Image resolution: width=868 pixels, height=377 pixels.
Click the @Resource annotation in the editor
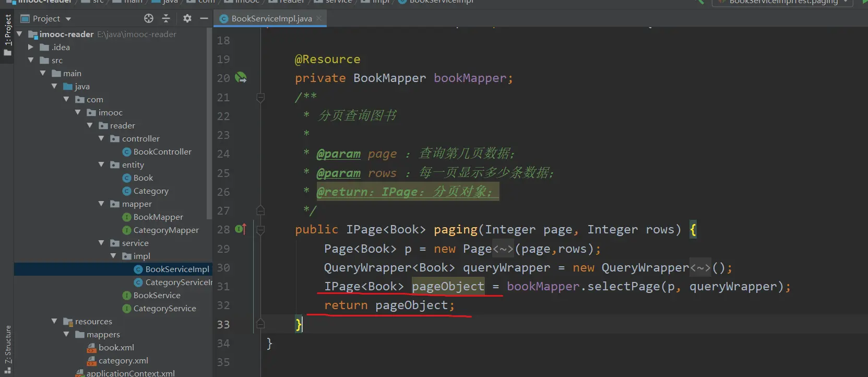(x=327, y=59)
